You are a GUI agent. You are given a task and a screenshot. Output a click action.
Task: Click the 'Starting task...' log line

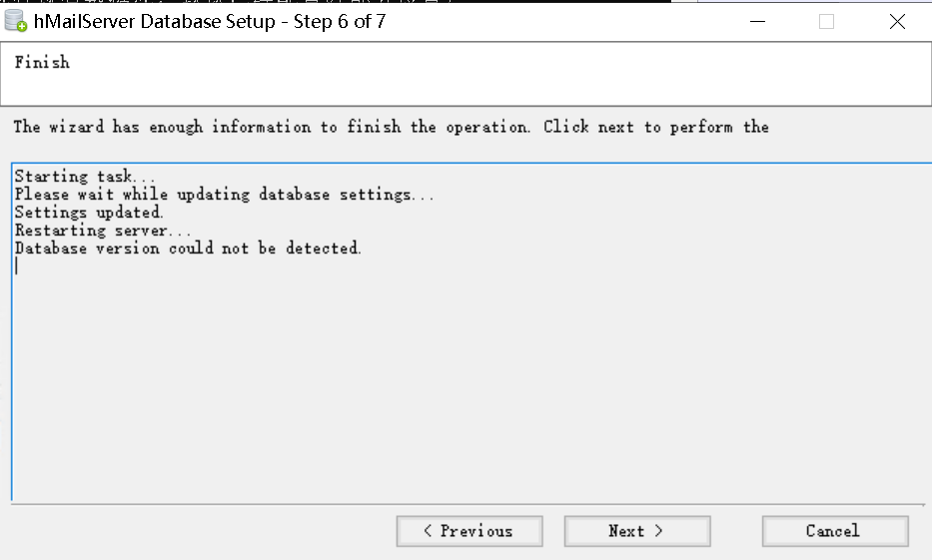tap(84, 177)
